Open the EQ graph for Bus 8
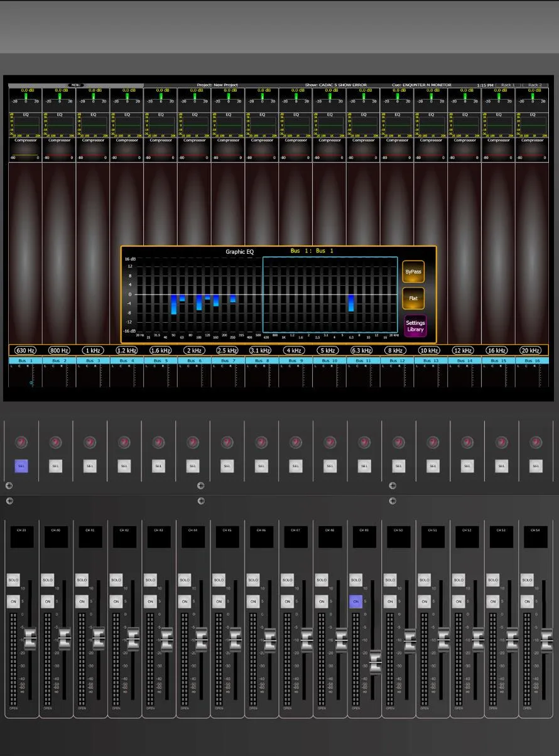The width and height of the screenshot is (559, 756). coord(262,125)
